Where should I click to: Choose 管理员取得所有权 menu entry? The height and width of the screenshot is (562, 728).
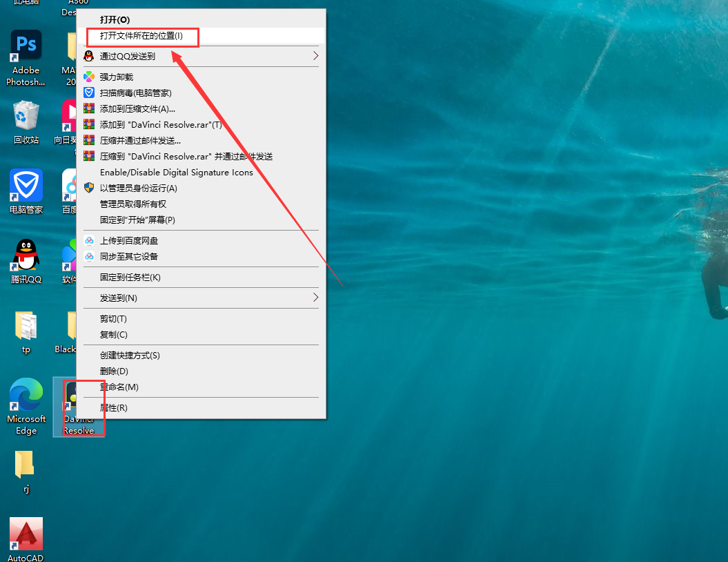point(201,204)
